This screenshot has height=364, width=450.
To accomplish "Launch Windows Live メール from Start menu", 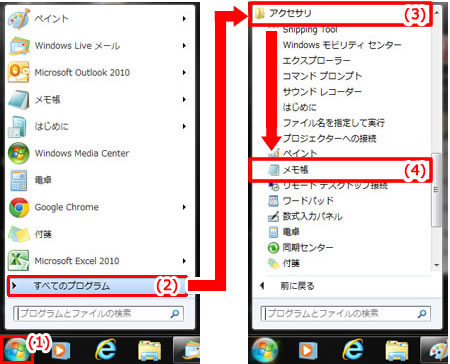I will click(x=77, y=46).
